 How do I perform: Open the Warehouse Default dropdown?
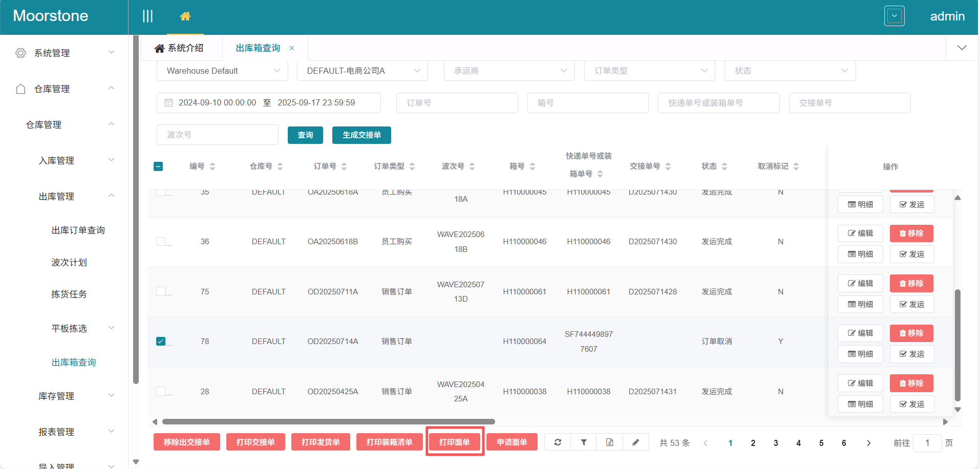222,71
